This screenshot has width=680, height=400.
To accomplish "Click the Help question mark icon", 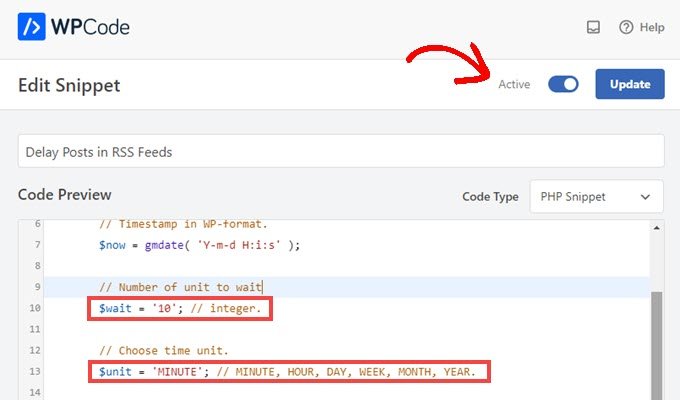I will point(626,27).
